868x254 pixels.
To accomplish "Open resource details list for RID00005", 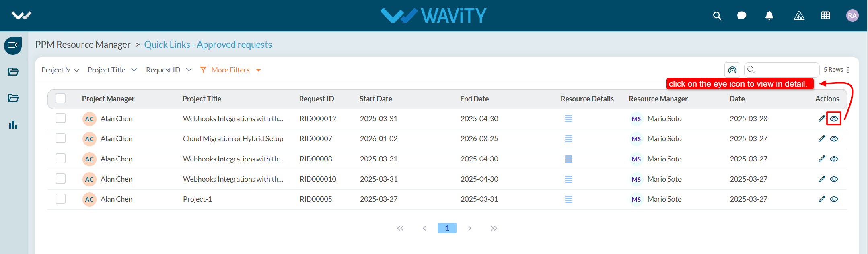I will [x=568, y=199].
